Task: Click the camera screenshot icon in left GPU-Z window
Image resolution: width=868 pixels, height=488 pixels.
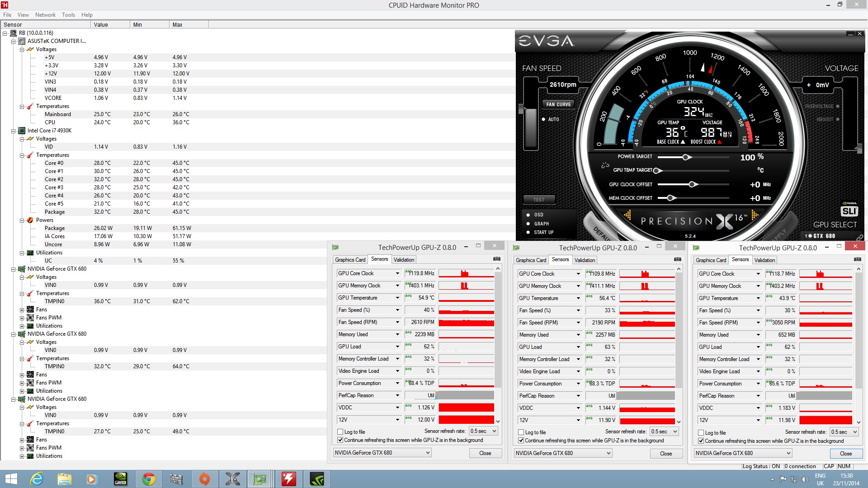Action: pos(497,259)
